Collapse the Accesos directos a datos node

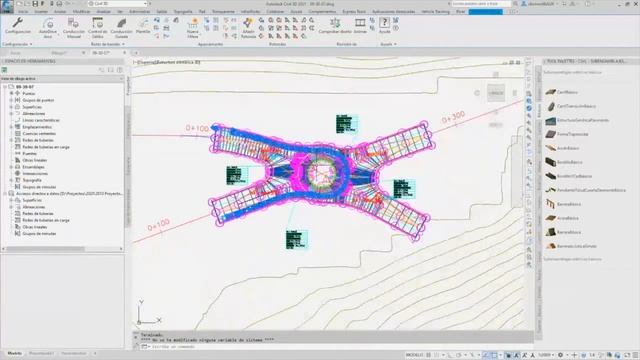click(x=5, y=193)
